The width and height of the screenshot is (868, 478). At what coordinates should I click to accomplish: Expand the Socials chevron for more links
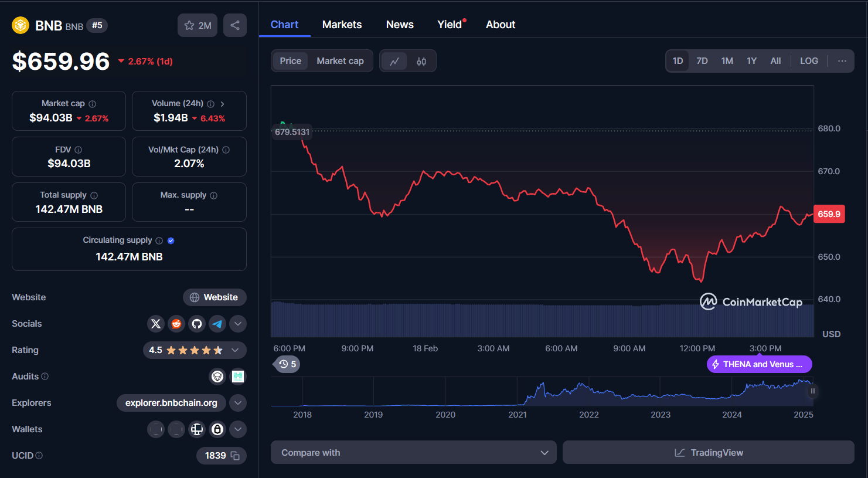coord(237,324)
